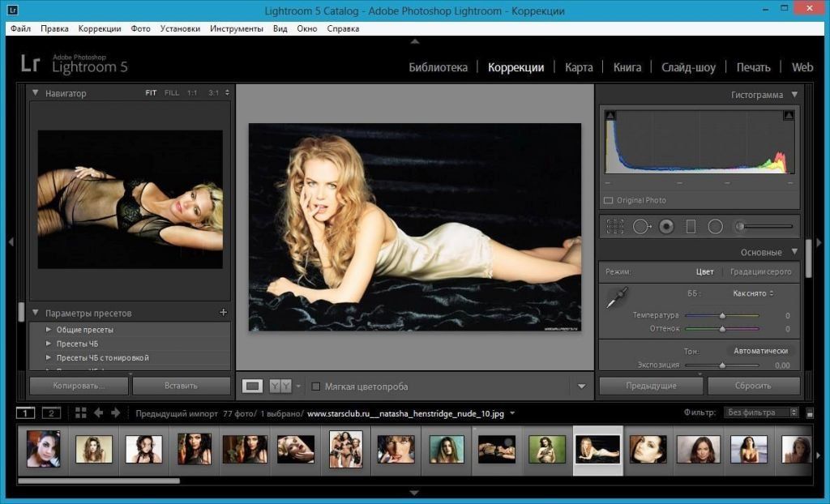Adjust the Экспозиция slider handle
The height and width of the screenshot is (504, 830).
pyautogui.click(x=722, y=365)
